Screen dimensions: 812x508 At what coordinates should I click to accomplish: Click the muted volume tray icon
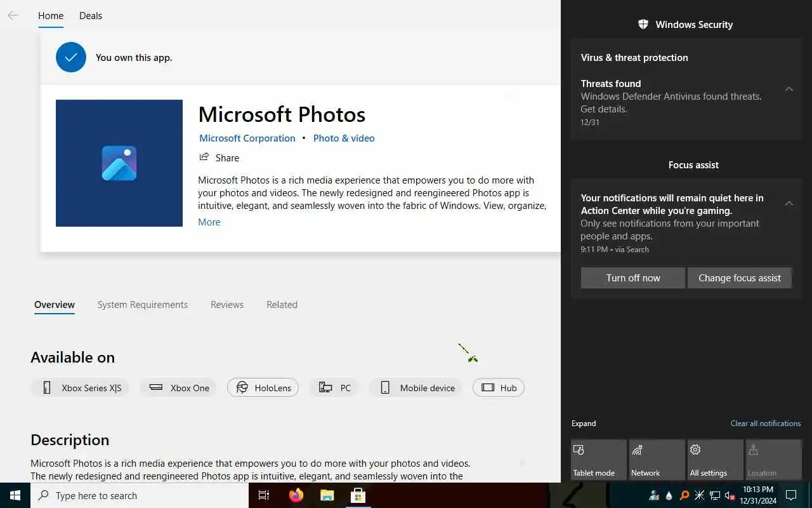730,495
